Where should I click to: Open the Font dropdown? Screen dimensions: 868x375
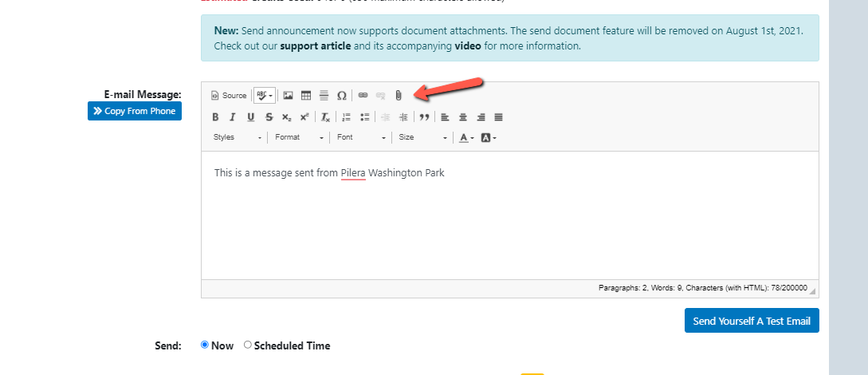361,137
